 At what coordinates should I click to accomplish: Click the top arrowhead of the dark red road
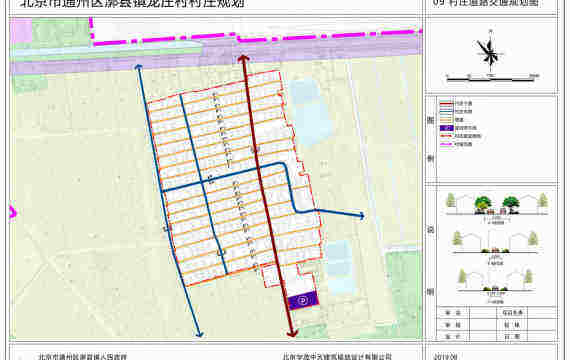pyautogui.click(x=243, y=59)
